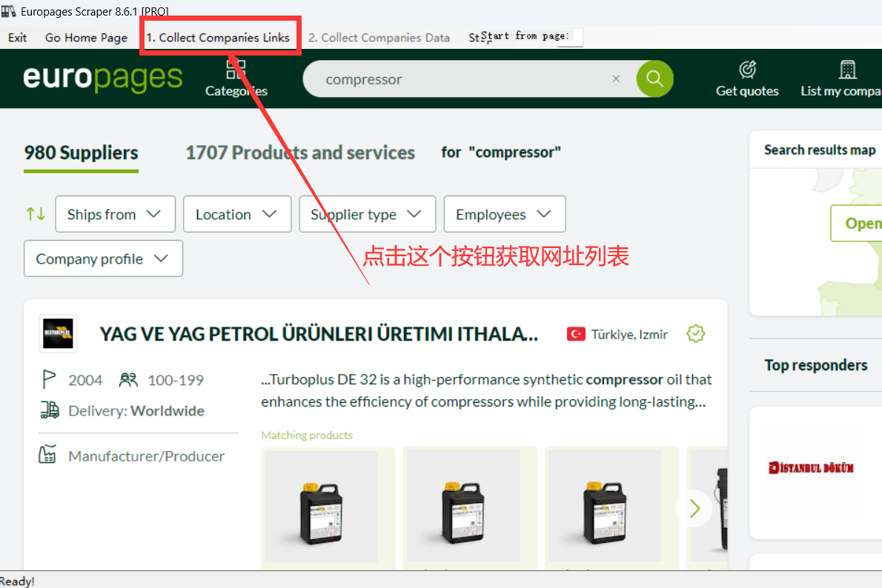This screenshot has width=882, height=588.
Task: Click the sort arrows icon near filters
Action: 35,213
